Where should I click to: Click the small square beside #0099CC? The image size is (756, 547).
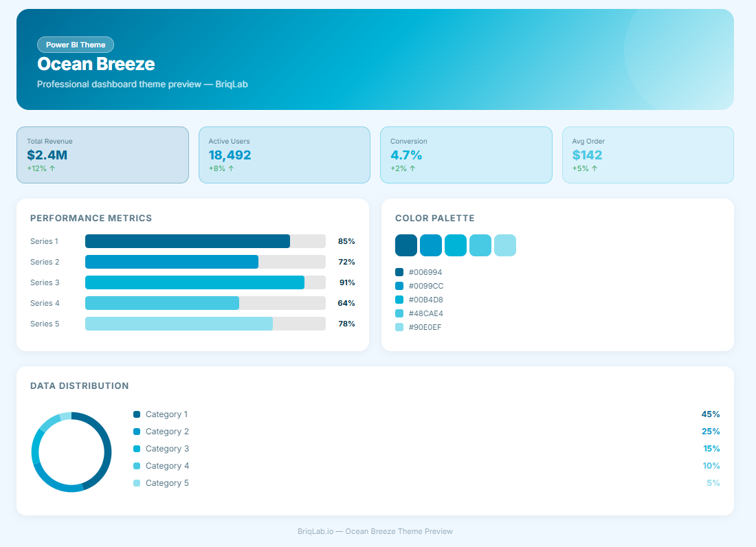coord(399,286)
